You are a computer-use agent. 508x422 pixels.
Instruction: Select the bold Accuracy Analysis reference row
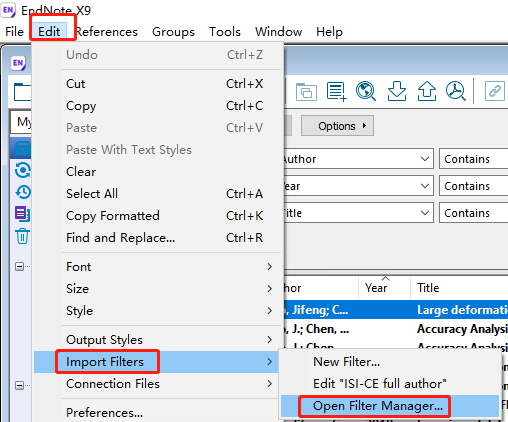point(396,329)
